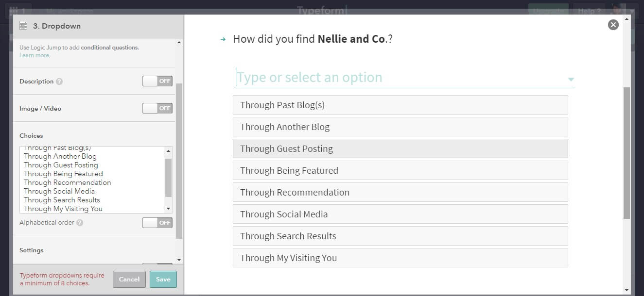Toggle the Image / Video switch
The height and width of the screenshot is (296, 644).
[157, 108]
